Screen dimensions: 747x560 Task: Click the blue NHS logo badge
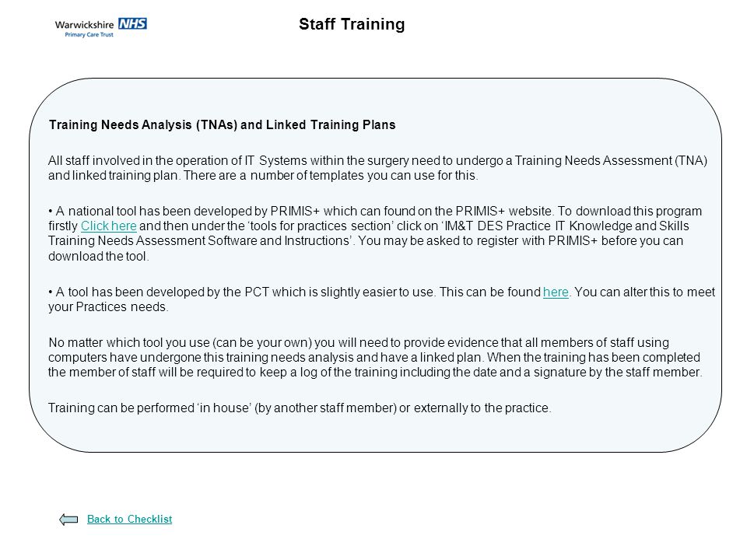point(132,23)
